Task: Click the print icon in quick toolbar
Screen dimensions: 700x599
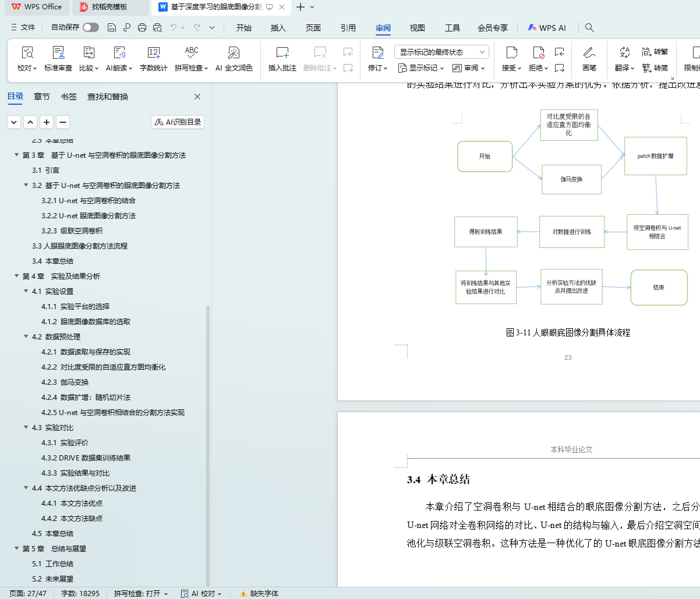Action: (x=142, y=27)
